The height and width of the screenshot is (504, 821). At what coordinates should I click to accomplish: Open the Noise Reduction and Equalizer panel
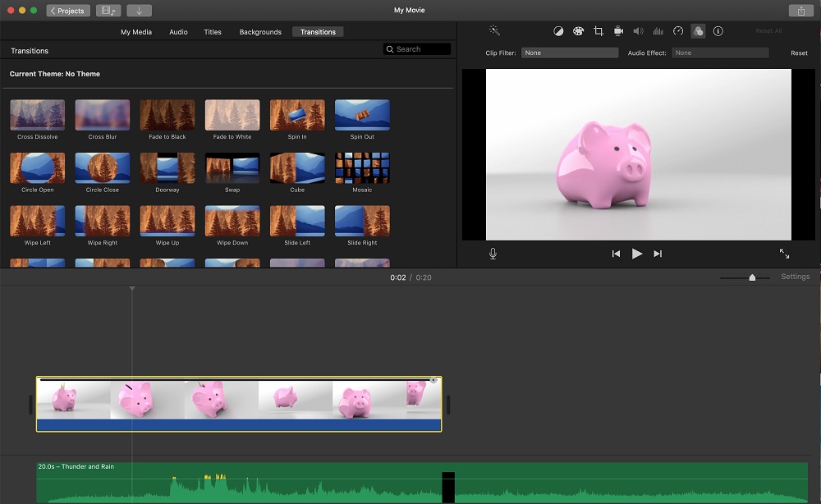click(x=658, y=30)
